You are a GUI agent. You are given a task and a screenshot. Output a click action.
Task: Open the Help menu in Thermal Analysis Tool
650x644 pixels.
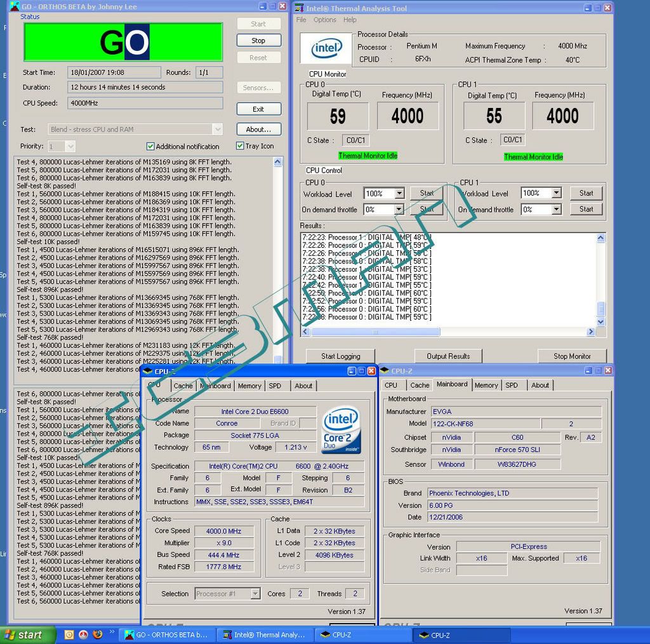(350, 20)
